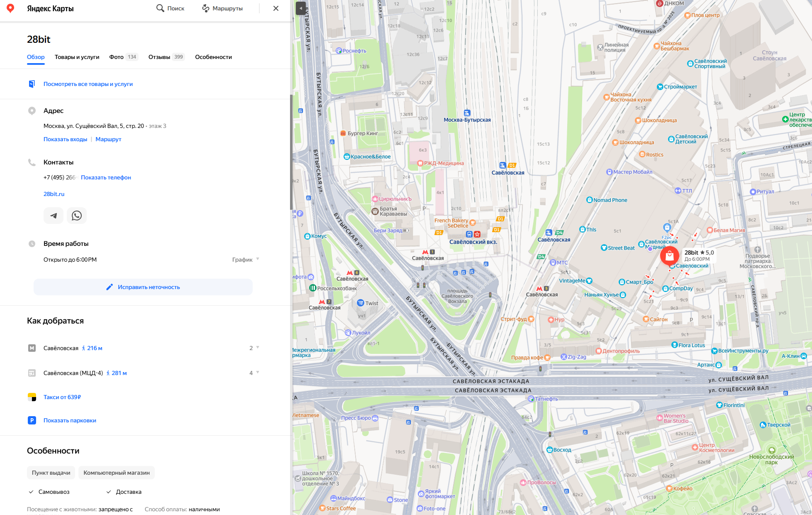
Task: Click the magnifier Search icon
Action: point(160,8)
